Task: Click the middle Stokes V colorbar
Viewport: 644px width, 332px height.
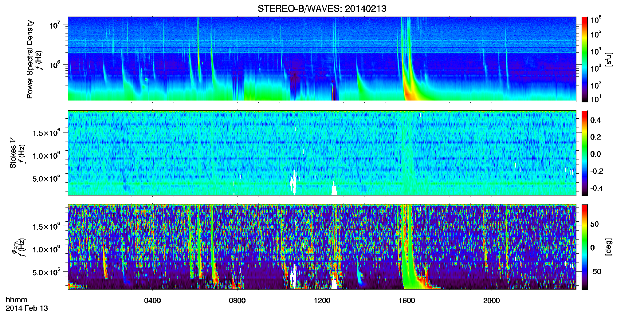Action: 585,153
